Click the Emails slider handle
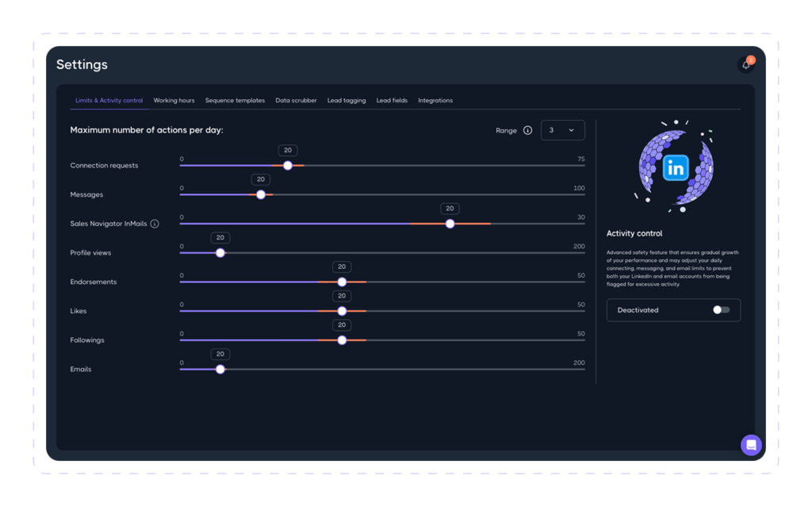The width and height of the screenshot is (812, 507). pyautogui.click(x=220, y=369)
